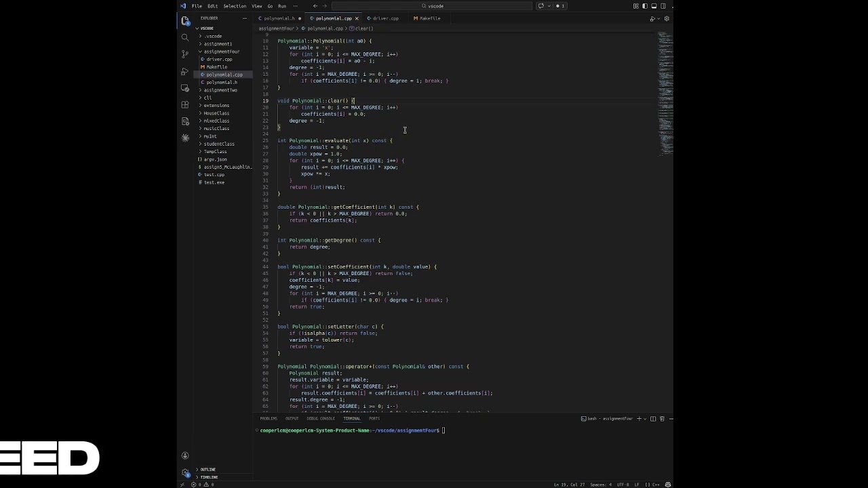Open test.cpp in the Explorer tree

click(x=214, y=175)
